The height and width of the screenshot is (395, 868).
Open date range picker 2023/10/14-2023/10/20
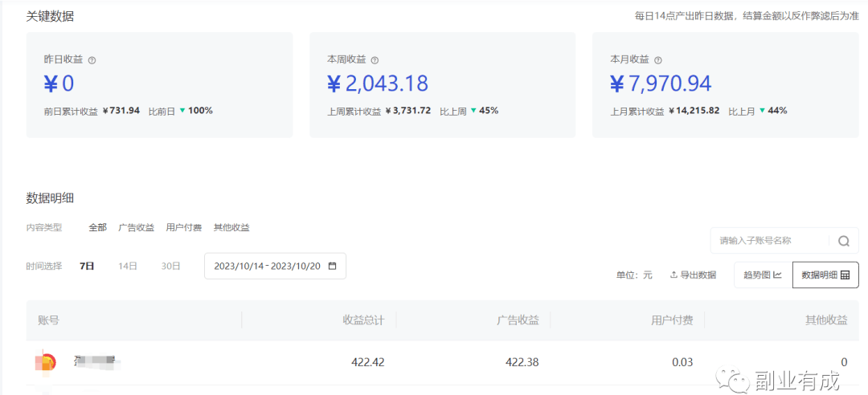(275, 266)
